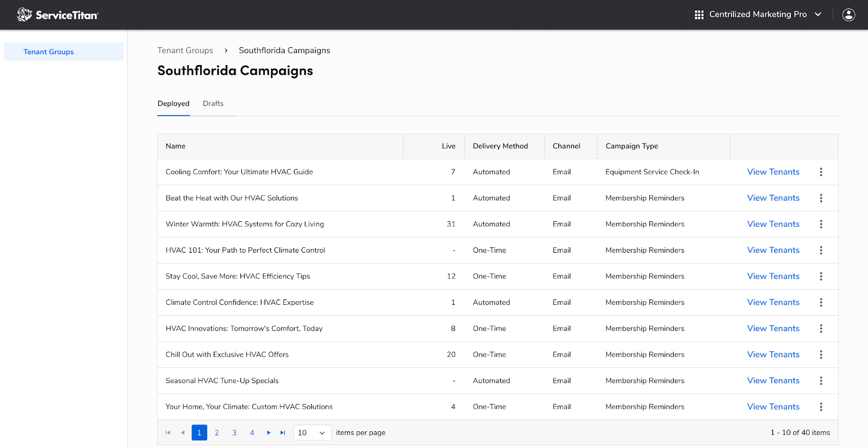Click the Tenant Groups breadcrumb link

185,50
